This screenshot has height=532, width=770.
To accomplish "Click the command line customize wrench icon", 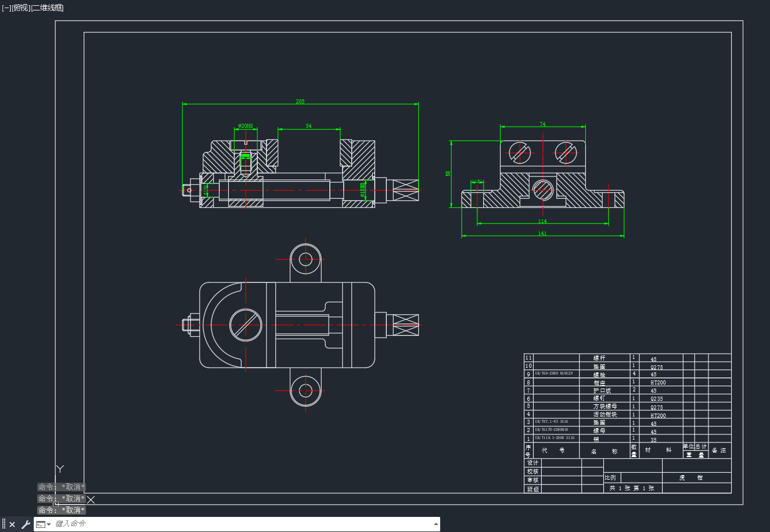I will (x=26, y=524).
